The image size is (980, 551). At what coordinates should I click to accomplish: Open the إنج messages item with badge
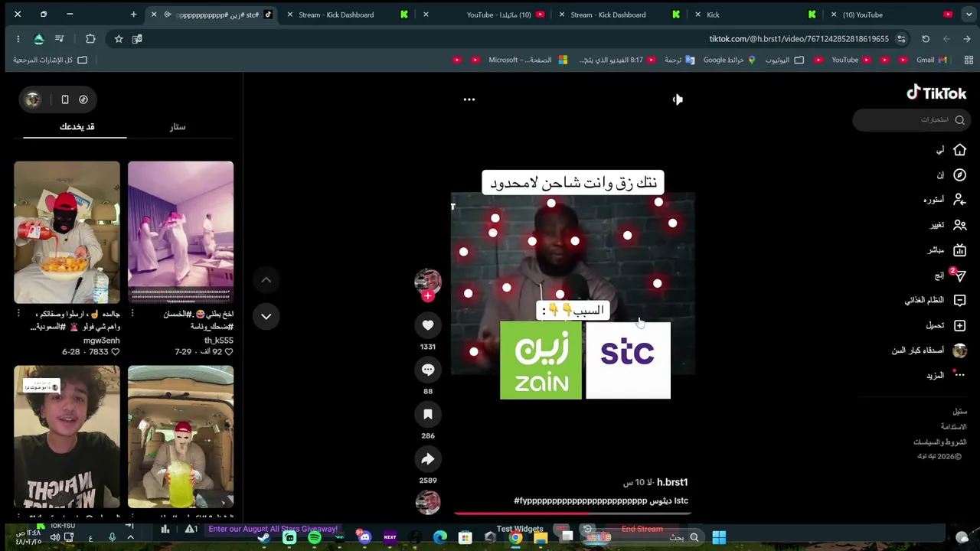tap(949, 275)
